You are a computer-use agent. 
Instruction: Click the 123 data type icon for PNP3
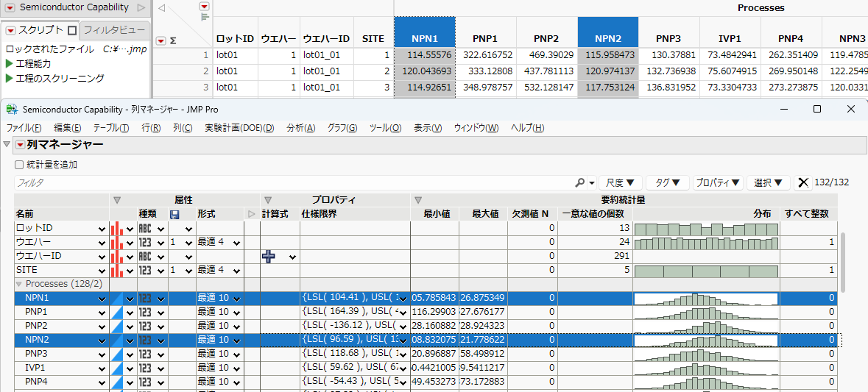tap(145, 354)
